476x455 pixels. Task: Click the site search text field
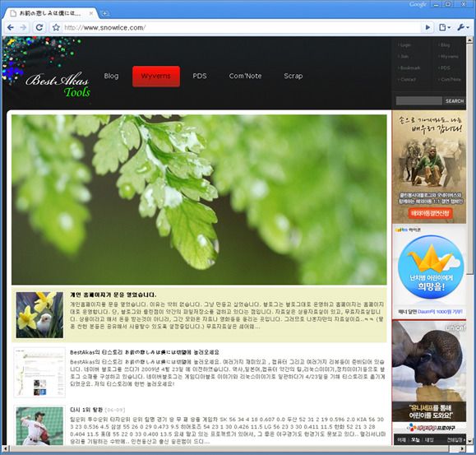[x=419, y=101]
